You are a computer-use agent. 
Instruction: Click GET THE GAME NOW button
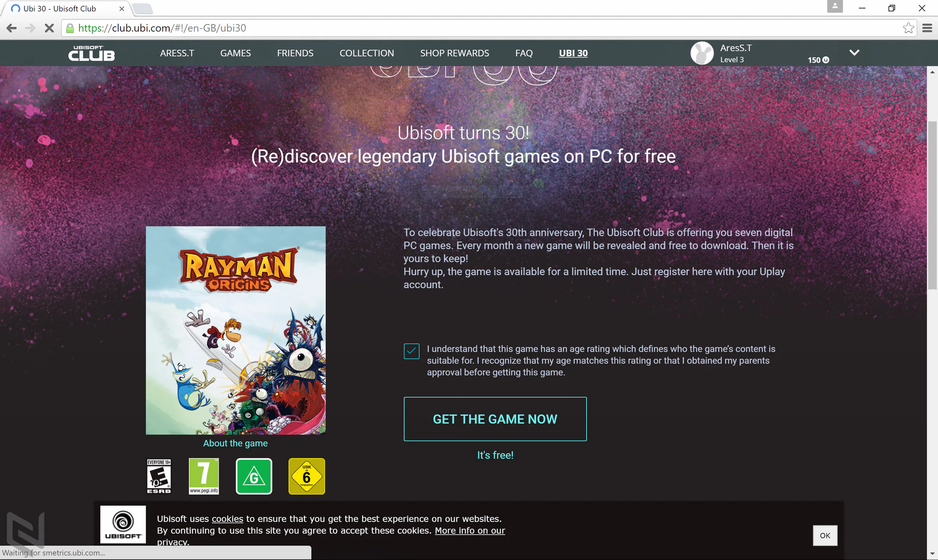495,419
